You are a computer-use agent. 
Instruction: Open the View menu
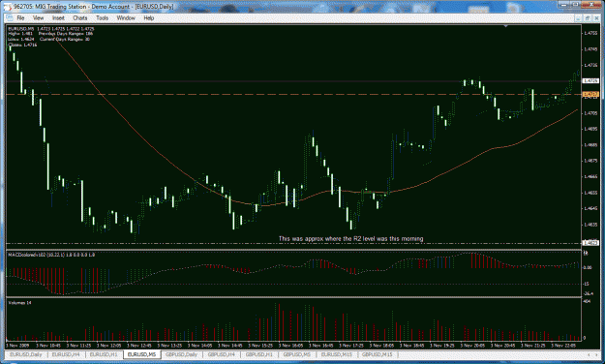[38, 17]
